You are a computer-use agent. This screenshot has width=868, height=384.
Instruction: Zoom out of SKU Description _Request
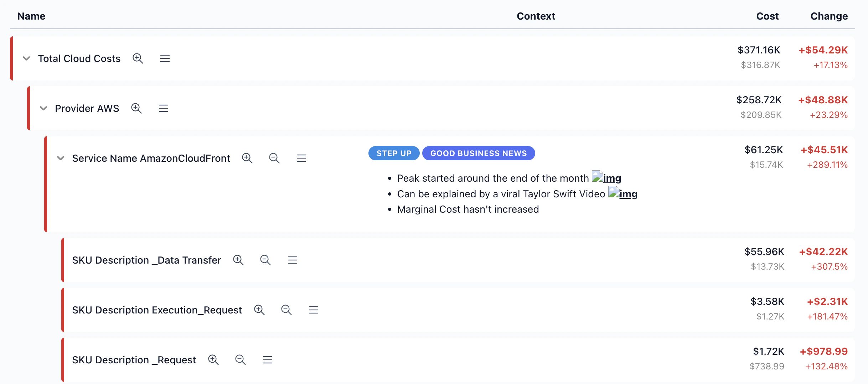[241, 360]
